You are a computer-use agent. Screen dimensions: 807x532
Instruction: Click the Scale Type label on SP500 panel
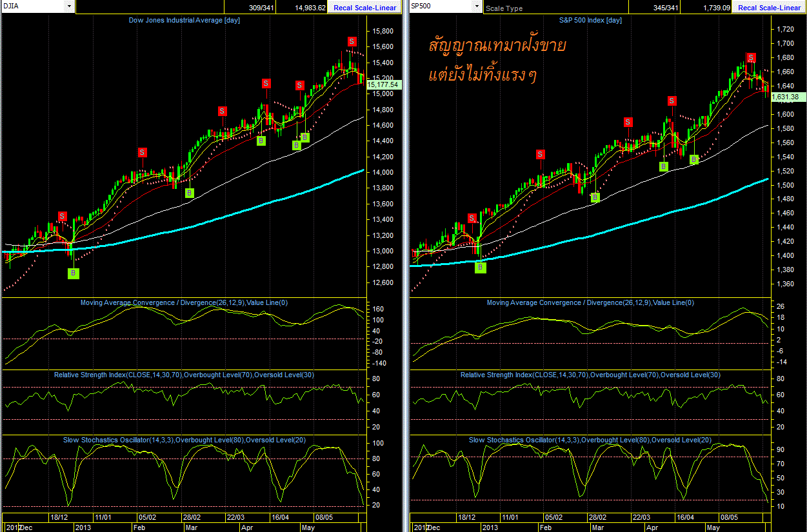click(504, 8)
